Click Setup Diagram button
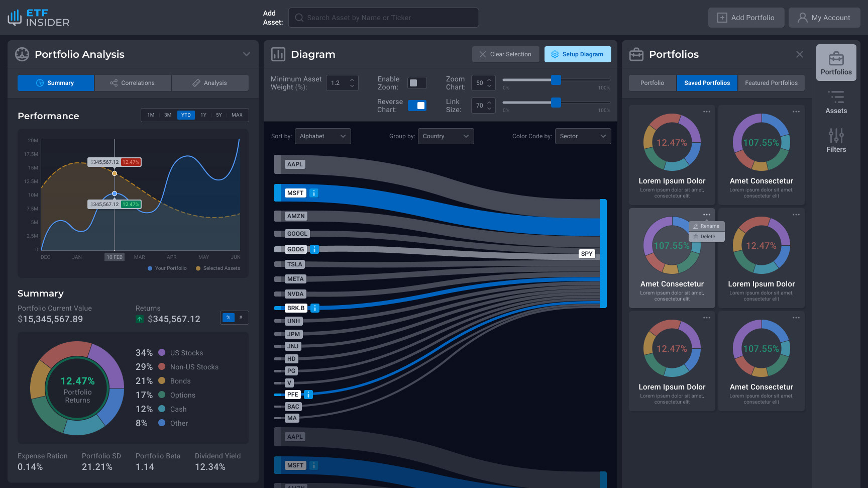 pos(578,54)
